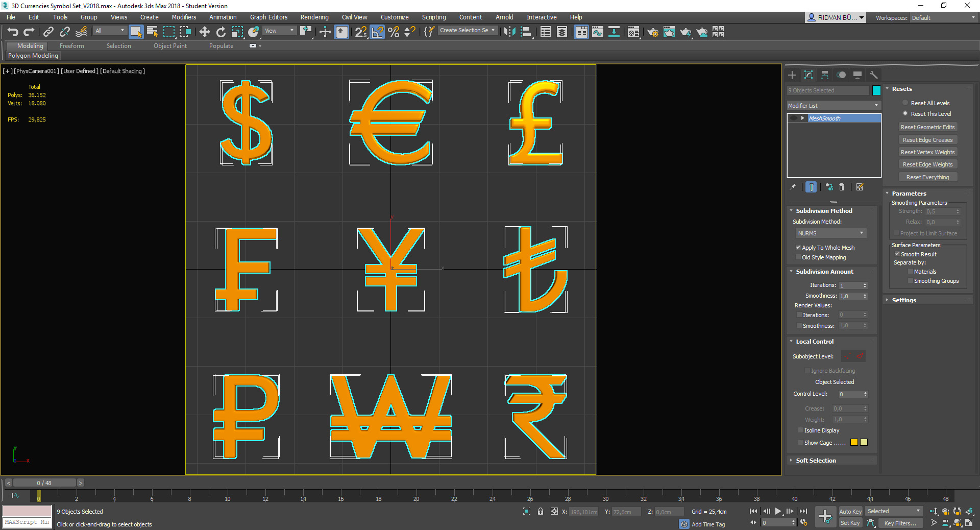Open the NURMS subdivision method dropdown
The width and height of the screenshot is (980, 530).
tap(830, 233)
